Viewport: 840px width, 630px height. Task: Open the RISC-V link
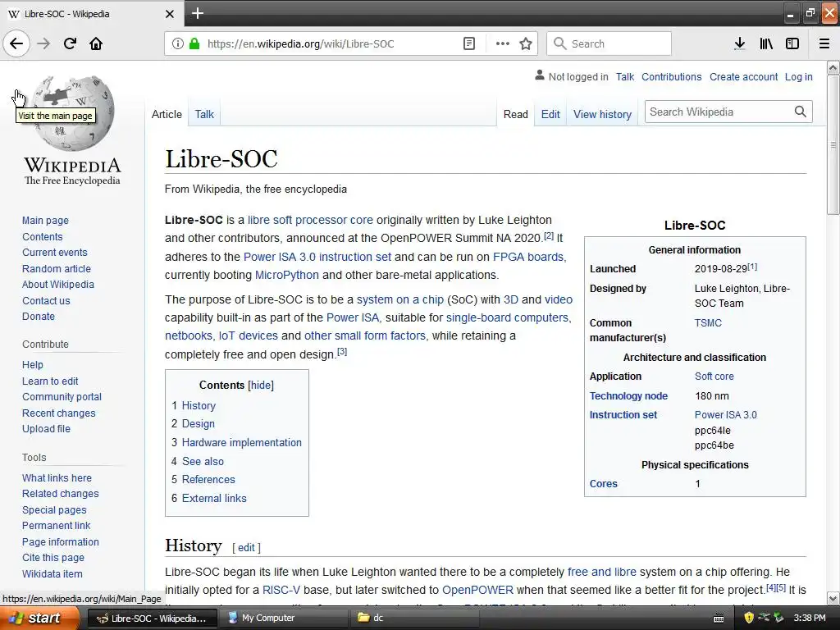(281, 590)
